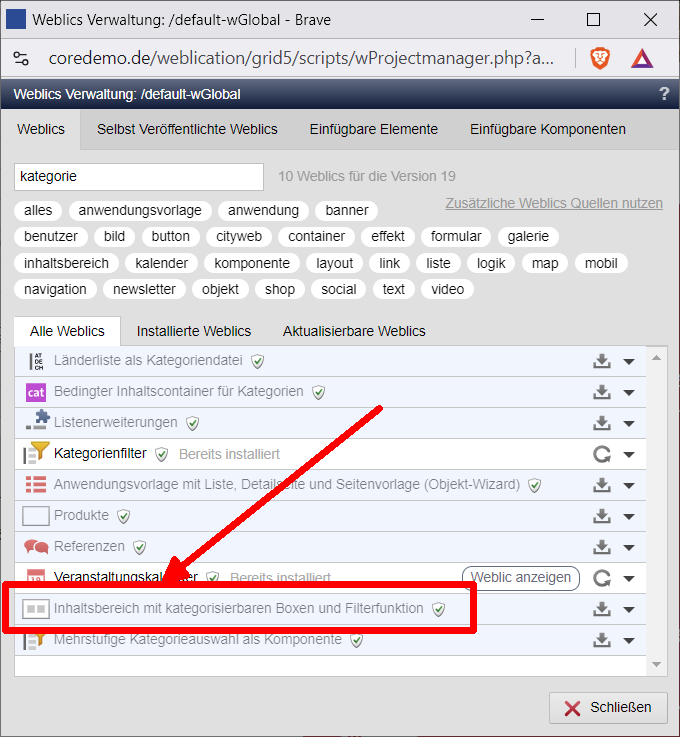Click the update icon for Veranstaltungskalender
680x737 pixels.
[x=602, y=578]
